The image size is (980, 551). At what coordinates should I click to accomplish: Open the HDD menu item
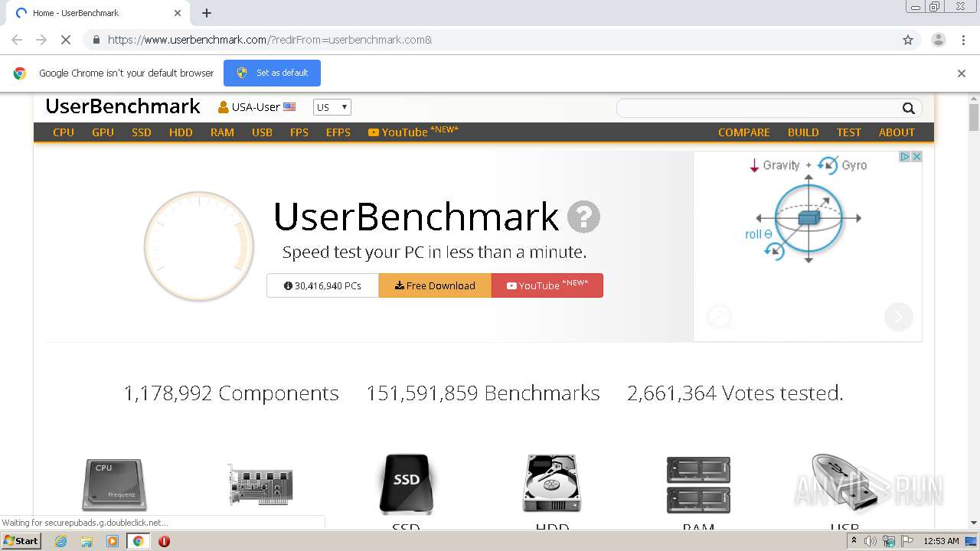[x=181, y=132]
